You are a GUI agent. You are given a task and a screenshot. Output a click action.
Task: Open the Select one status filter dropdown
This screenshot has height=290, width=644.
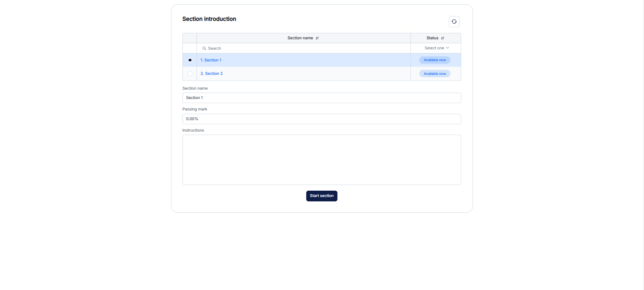(436, 48)
